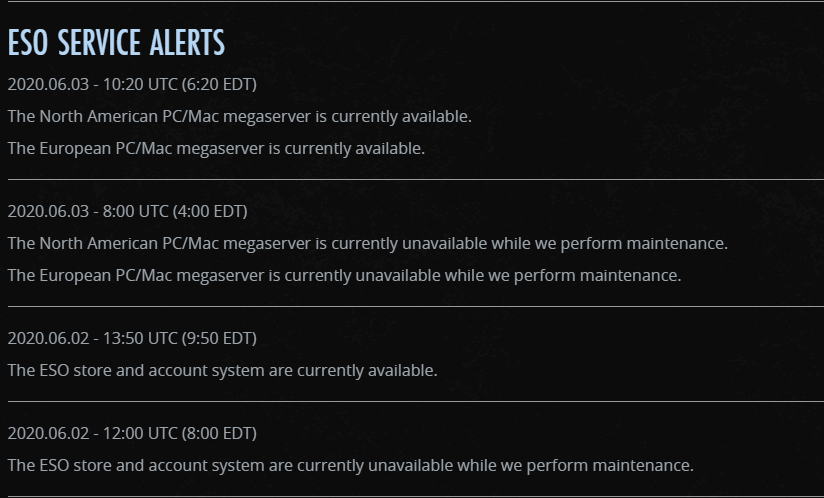The image size is (824, 498).
Task: Click the divider line below the 10:20 UTC alerts
Action: click(x=412, y=180)
